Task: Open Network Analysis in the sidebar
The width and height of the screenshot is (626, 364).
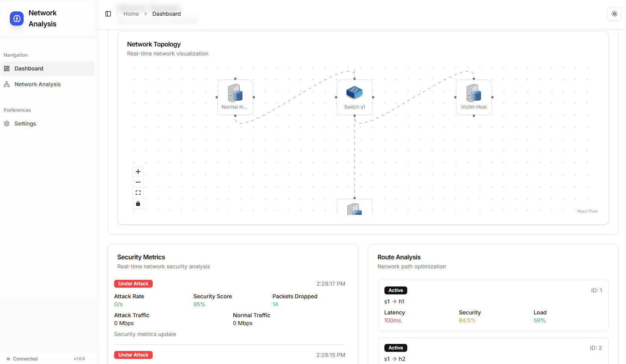Action: click(x=37, y=84)
